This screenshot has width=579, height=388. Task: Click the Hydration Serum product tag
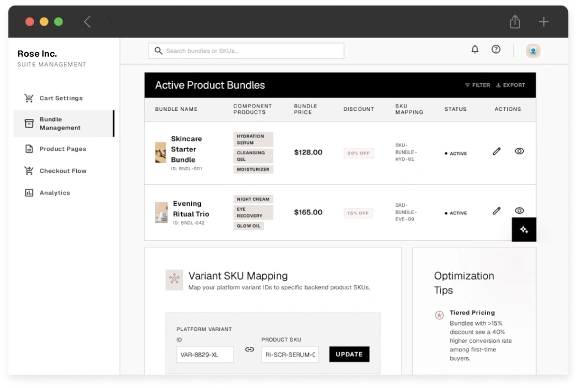coord(253,140)
